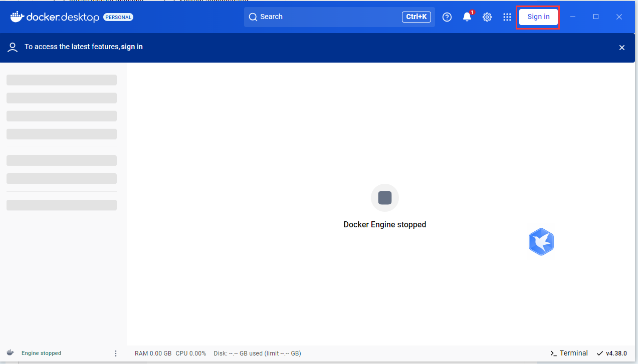Image resolution: width=638 pixels, height=364 pixels.
Task: Click the user avatar icon in banner
Action: (x=13, y=47)
